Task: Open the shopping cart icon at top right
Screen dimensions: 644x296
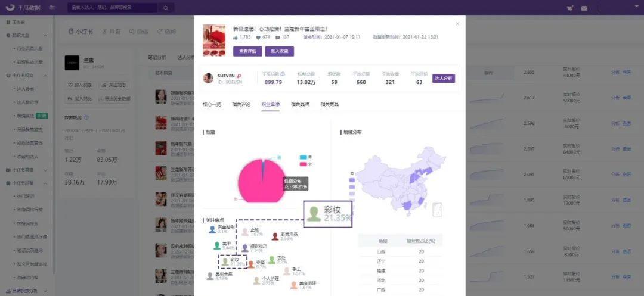Action: tap(570, 8)
